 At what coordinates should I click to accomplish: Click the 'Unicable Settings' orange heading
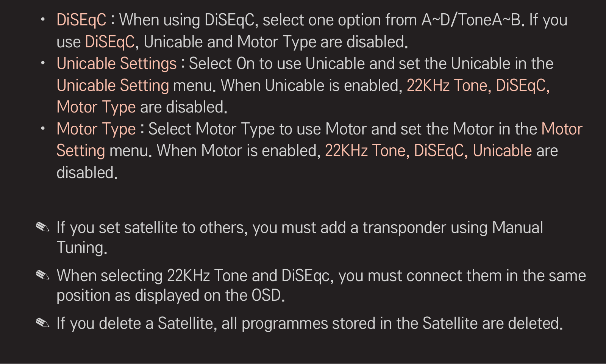[117, 64]
